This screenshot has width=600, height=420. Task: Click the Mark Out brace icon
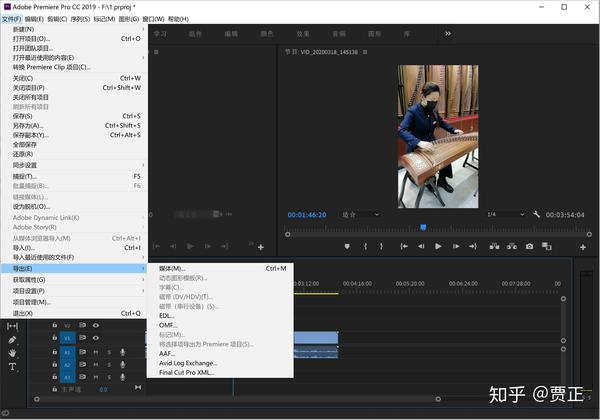click(x=381, y=246)
